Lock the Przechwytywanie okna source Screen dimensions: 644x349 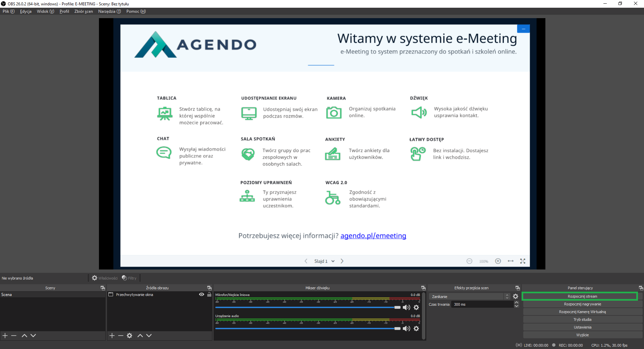tap(209, 295)
